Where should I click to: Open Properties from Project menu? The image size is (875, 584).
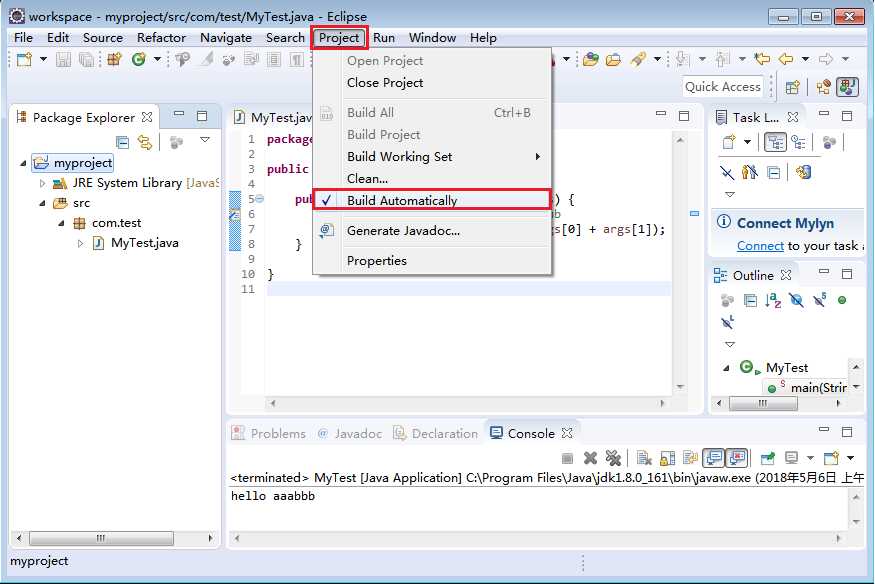432,260
